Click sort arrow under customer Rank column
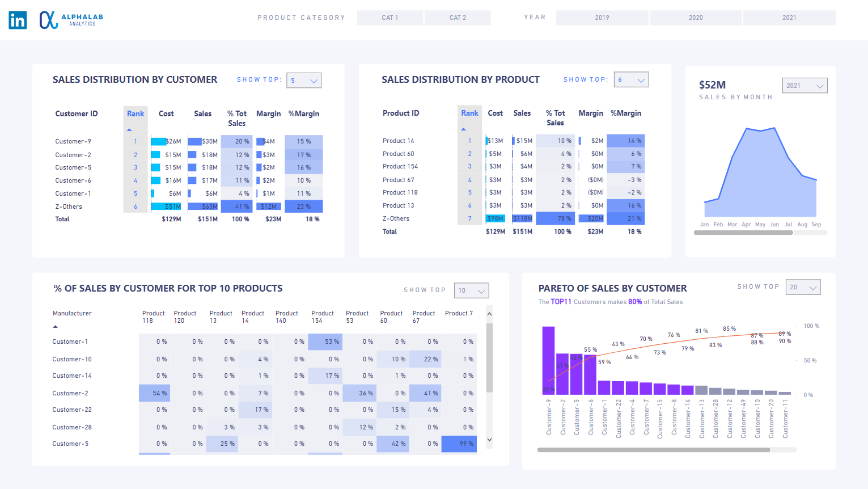This screenshot has height=489, width=868. 129,130
